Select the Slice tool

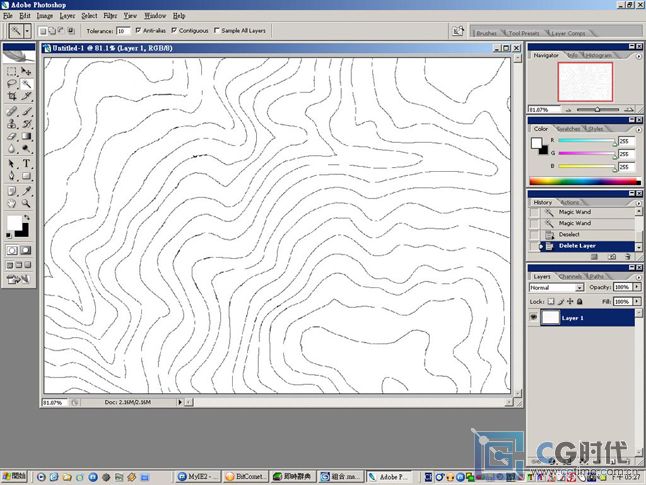(x=26, y=96)
